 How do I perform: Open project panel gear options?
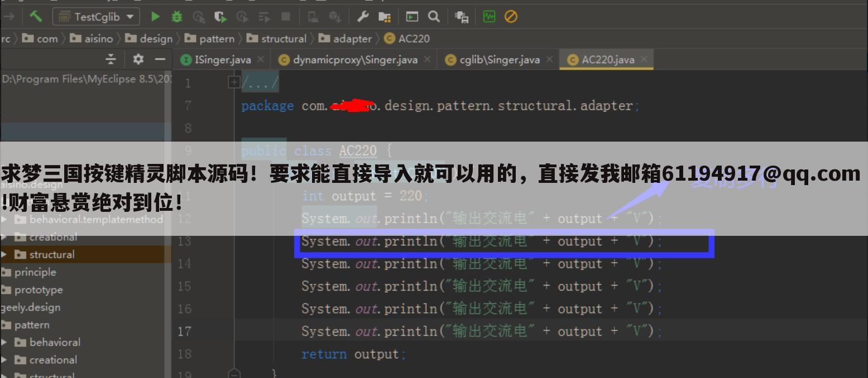[x=138, y=59]
